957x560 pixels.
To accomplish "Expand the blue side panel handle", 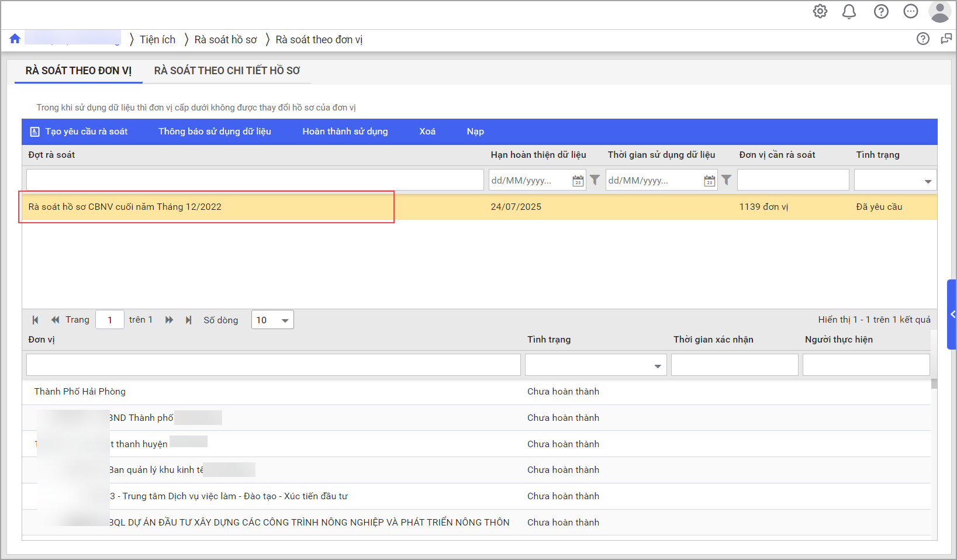I will [952, 314].
